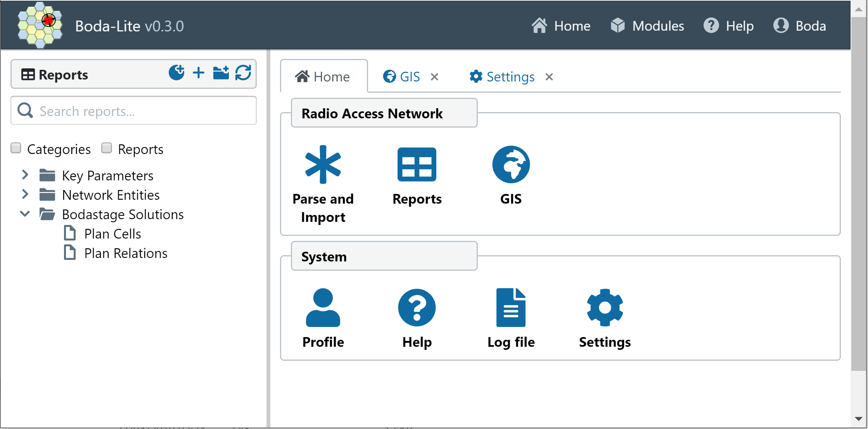Create a new report folder

[221, 73]
